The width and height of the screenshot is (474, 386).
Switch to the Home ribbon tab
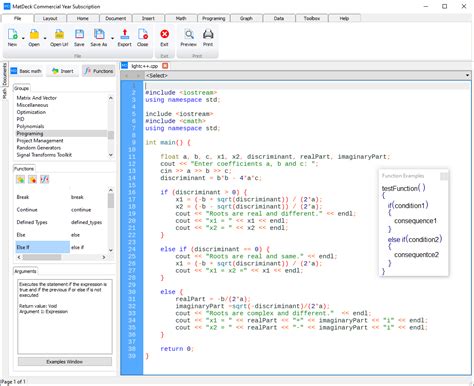[x=83, y=18]
